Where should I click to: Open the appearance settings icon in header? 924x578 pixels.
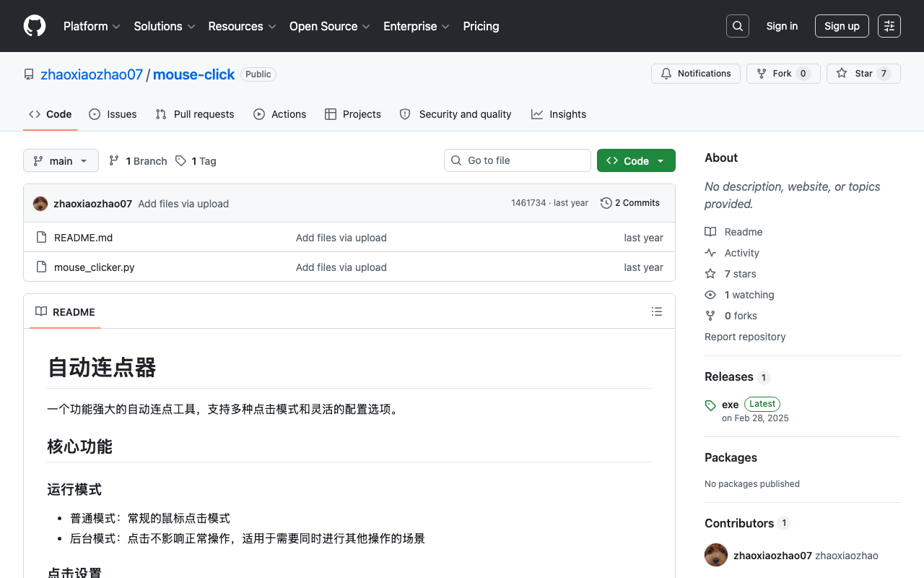(889, 26)
